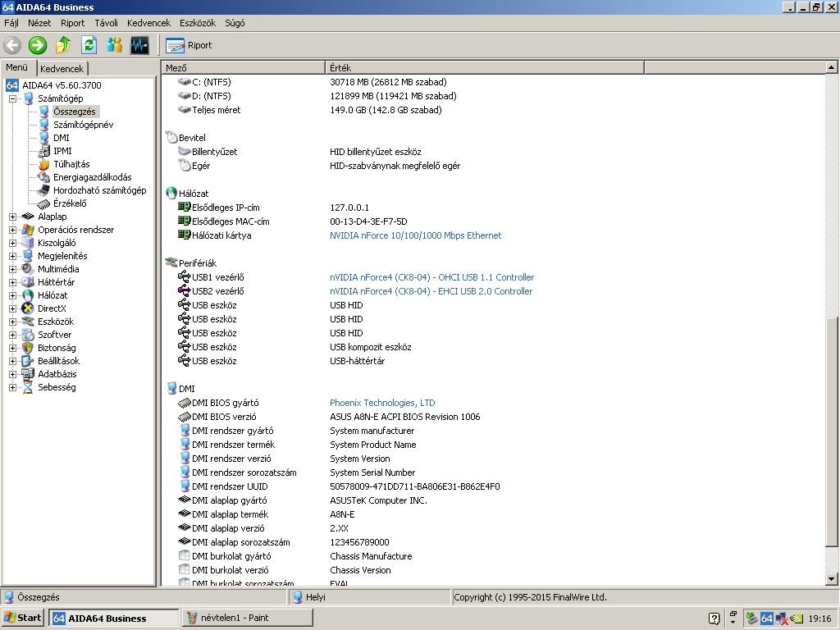Select the Elsődleges IP-cím row
840x630 pixels.
pos(493,208)
